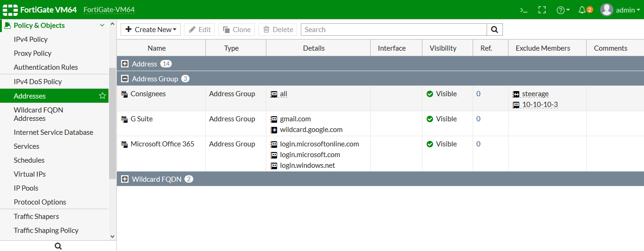Screen dimensions: 644x251
Task: Open IPv4 Policy in sidebar
Action: (31, 40)
